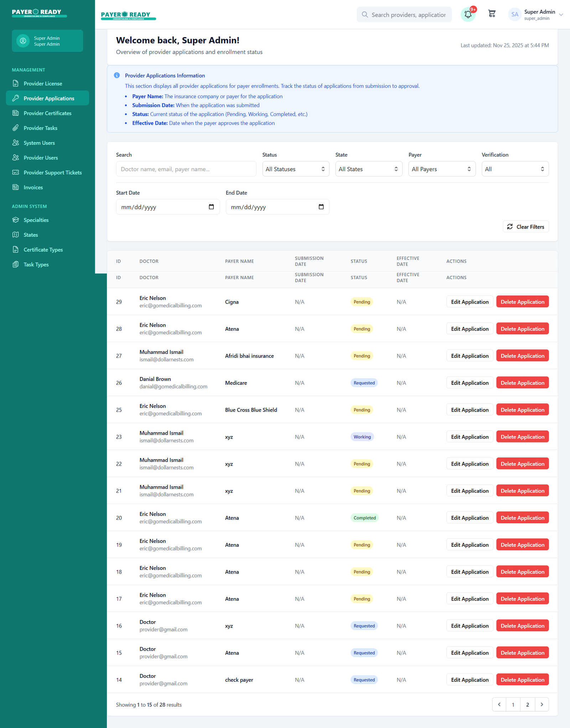This screenshot has width=570, height=728.
Task: Open the All States dropdown
Action: [x=368, y=169]
